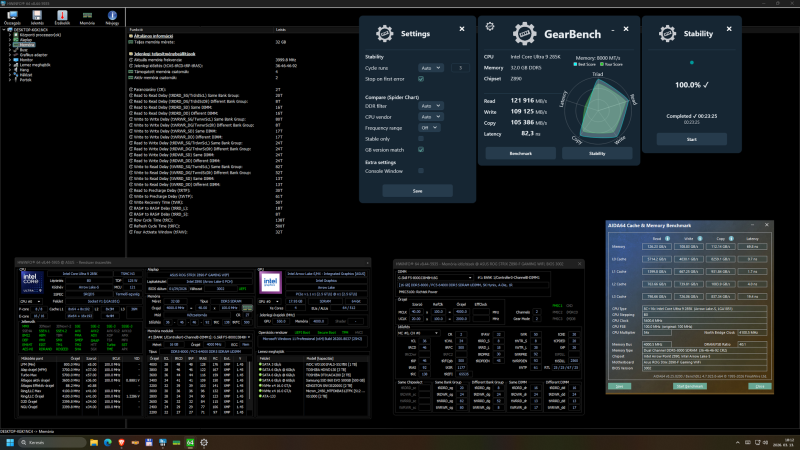Click the save report floppy toolbar icon

point(37,17)
